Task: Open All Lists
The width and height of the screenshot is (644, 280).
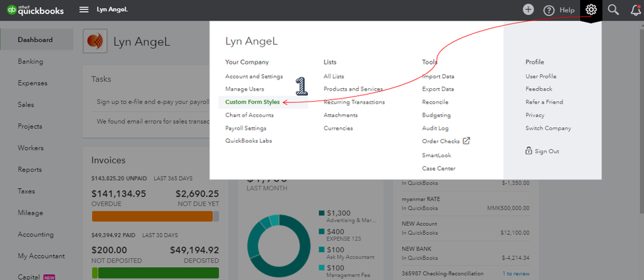Action: pos(333,76)
